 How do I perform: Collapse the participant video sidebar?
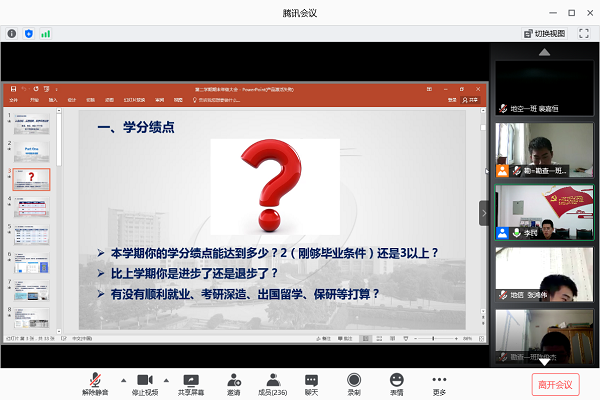tap(485, 212)
